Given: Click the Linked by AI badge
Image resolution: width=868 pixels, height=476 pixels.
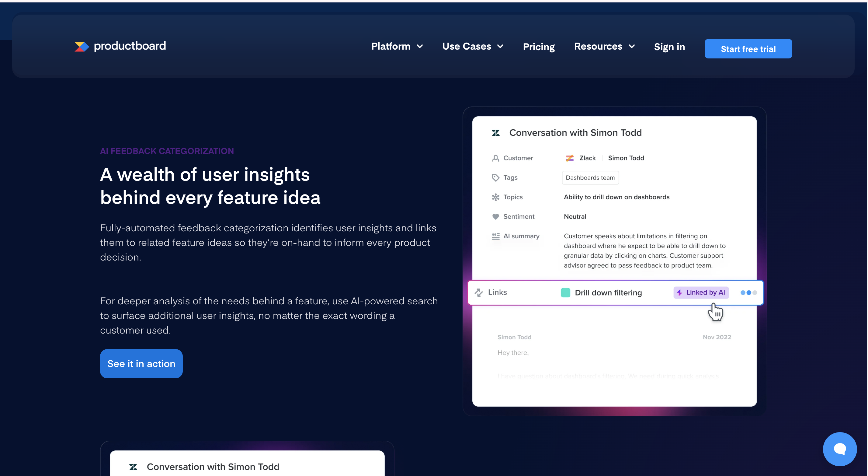Looking at the screenshot, I should (701, 292).
